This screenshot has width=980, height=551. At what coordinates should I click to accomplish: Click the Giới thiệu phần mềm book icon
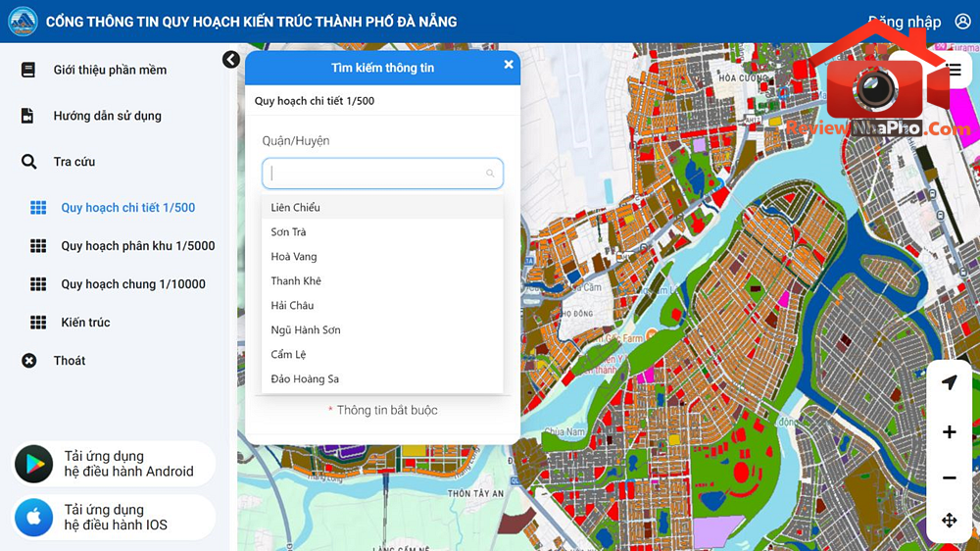28,70
